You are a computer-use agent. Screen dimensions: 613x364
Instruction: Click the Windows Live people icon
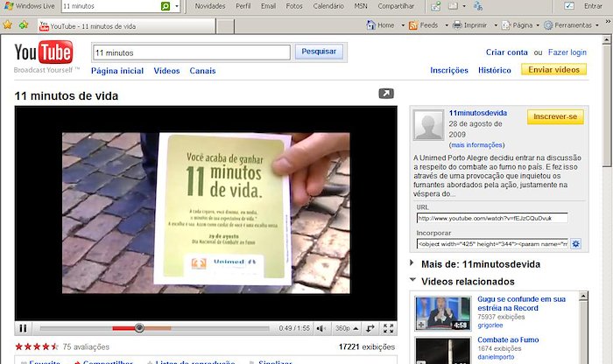point(478,6)
